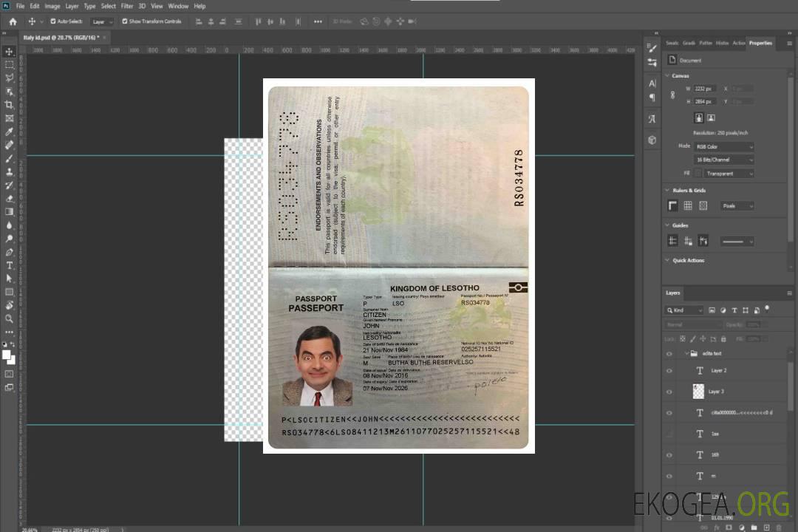Open the Character panel icon in dock
This screenshot has height=532, width=798.
652,83
